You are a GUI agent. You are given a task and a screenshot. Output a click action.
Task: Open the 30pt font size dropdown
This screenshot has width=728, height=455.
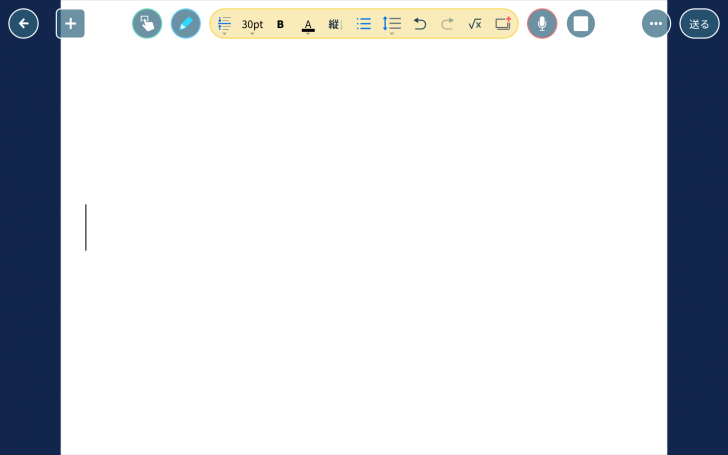(x=252, y=25)
